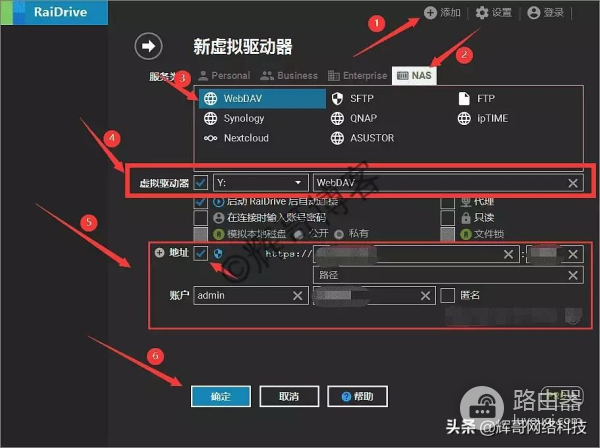Switch to the Personal tab
The height and width of the screenshot is (448, 600).
(x=224, y=76)
